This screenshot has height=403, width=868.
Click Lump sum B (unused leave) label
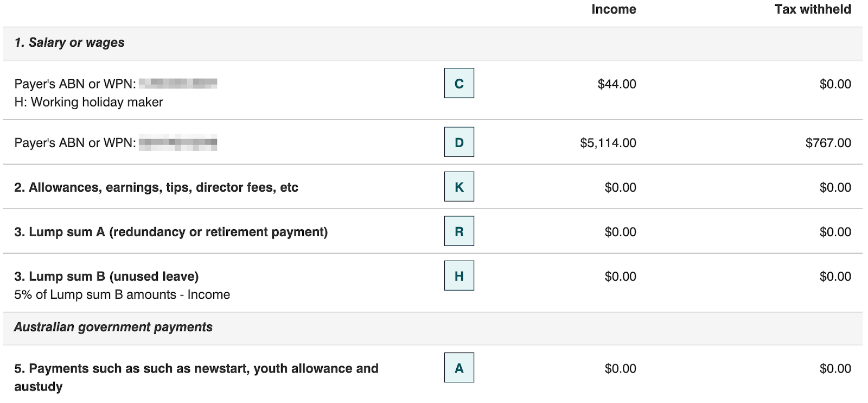click(x=106, y=276)
